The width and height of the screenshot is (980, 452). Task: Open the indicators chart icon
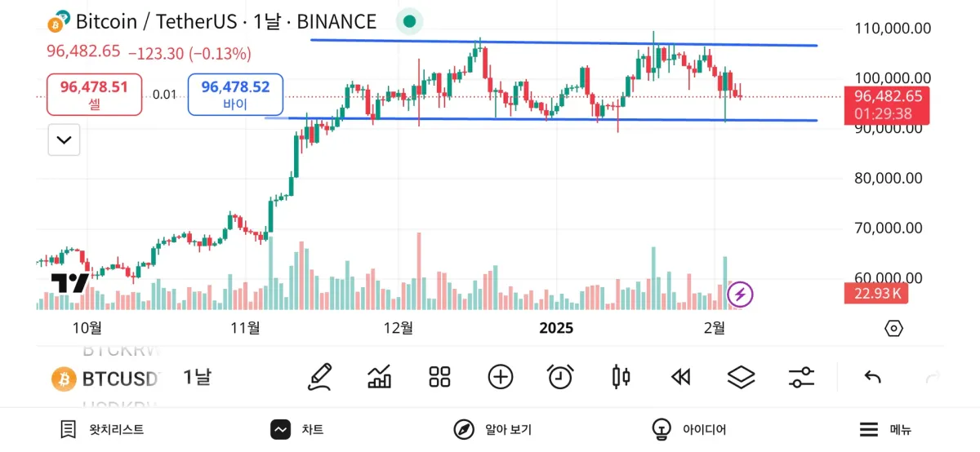tap(380, 377)
